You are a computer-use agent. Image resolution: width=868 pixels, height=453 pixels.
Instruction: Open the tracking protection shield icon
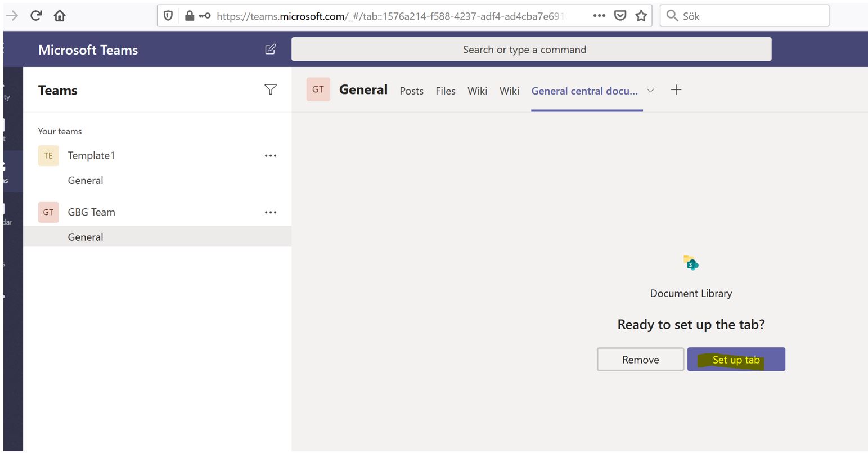168,15
